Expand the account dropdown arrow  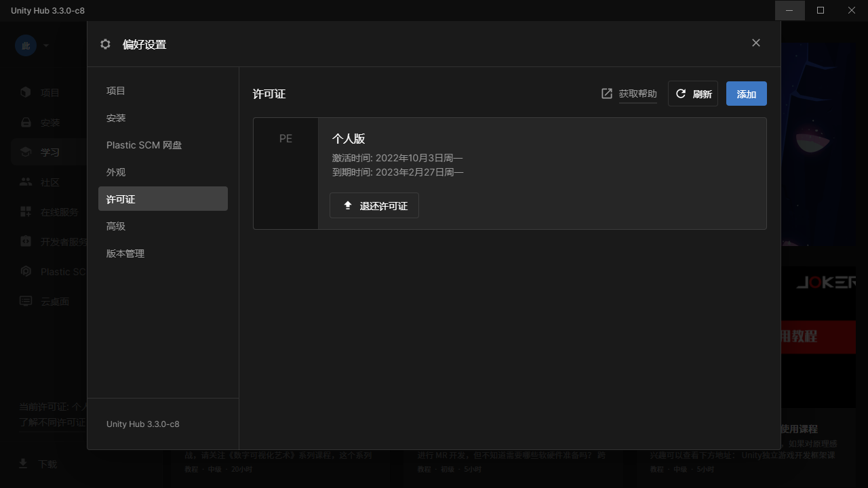(x=46, y=45)
